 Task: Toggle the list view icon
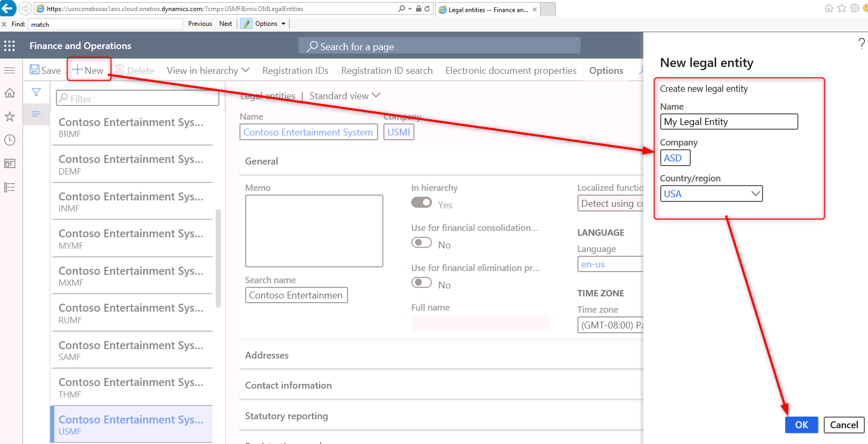pos(36,114)
